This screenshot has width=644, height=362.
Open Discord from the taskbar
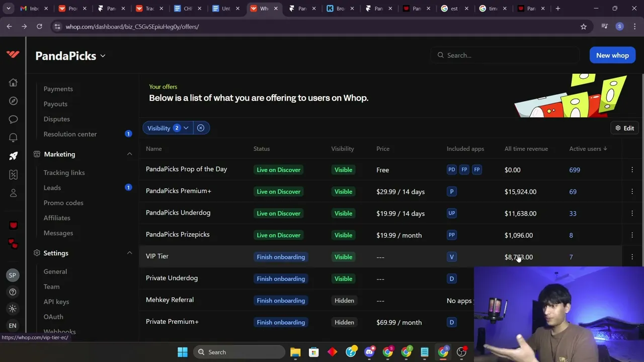point(369,352)
